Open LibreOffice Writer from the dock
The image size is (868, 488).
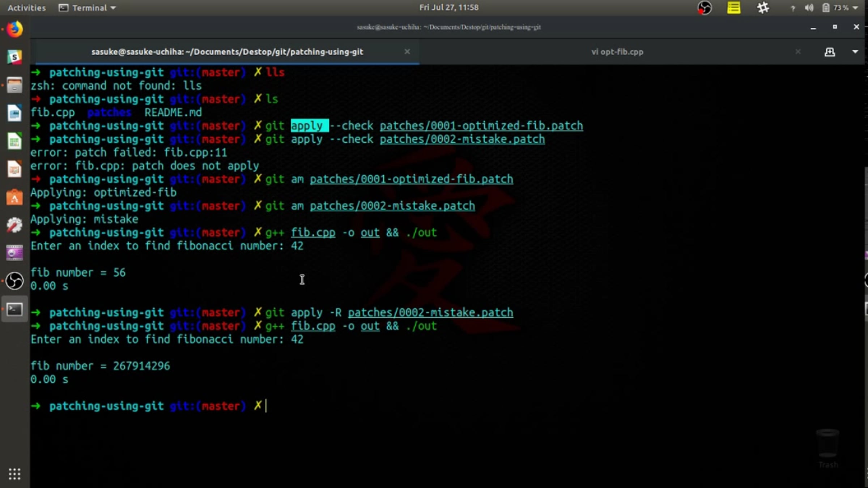point(14,113)
